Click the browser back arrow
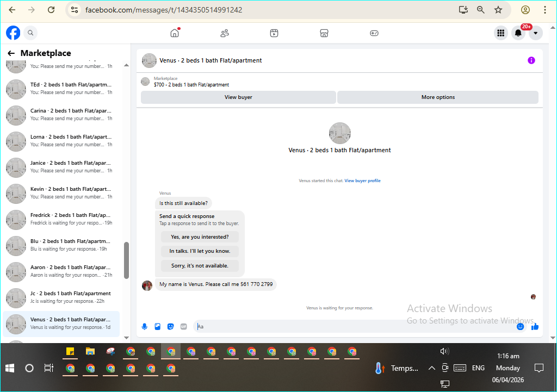The height and width of the screenshot is (392, 557). click(x=12, y=10)
